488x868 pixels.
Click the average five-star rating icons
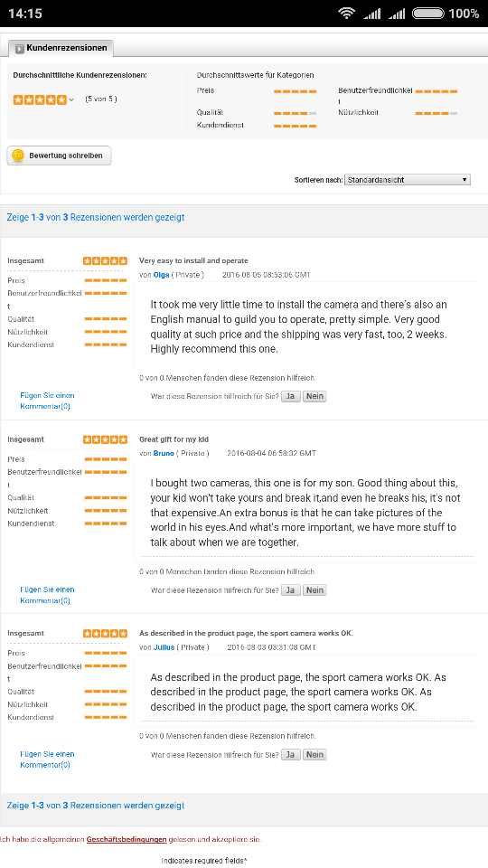(x=40, y=99)
